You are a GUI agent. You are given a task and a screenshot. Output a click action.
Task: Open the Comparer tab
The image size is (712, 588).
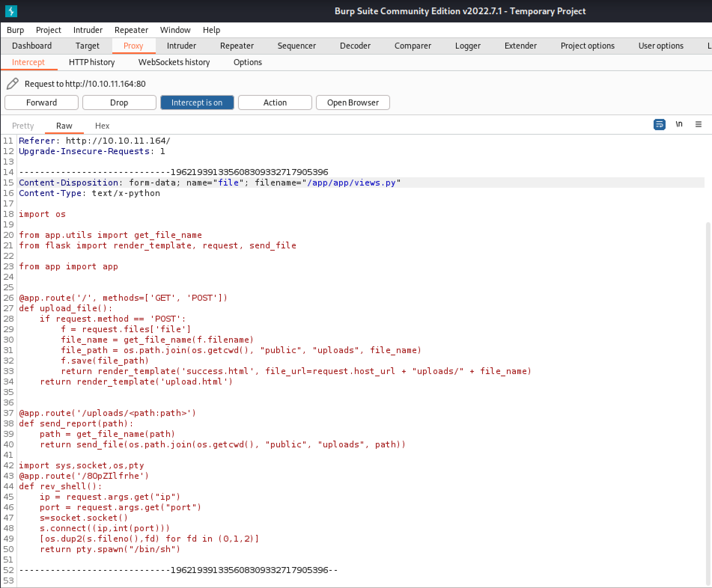click(413, 46)
